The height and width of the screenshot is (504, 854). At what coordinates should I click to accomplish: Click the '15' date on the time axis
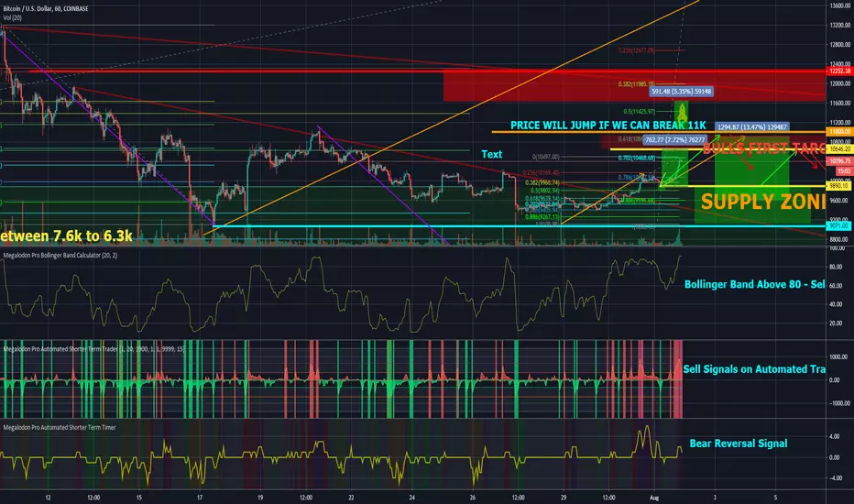pos(139,498)
